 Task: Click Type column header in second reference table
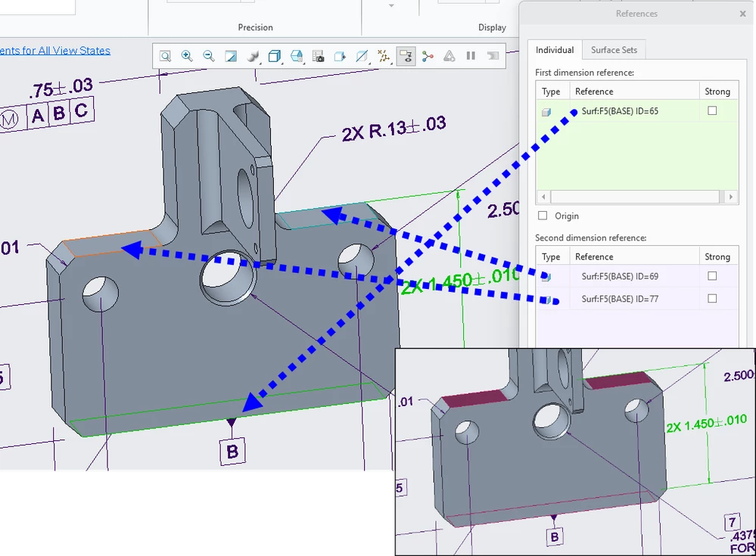point(552,256)
